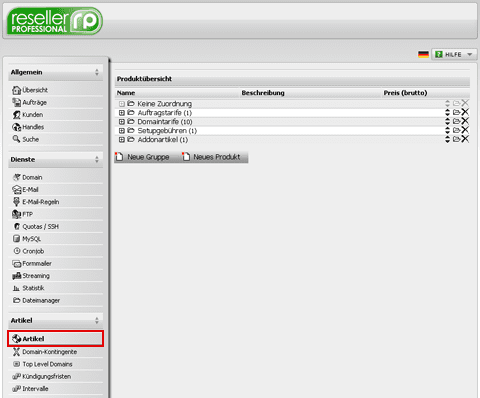Click the Name column header
The image size is (480, 398).
click(126, 93)
